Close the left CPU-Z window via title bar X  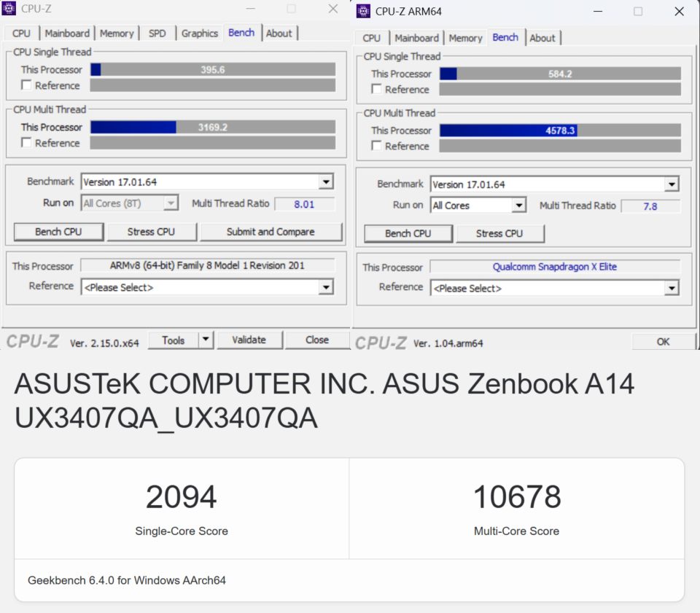(333, 9)
